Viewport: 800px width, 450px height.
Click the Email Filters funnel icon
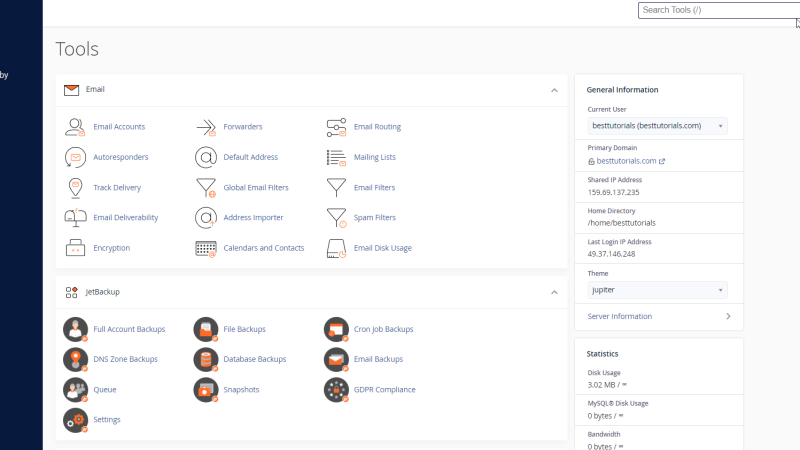click(x=336, y=188)
